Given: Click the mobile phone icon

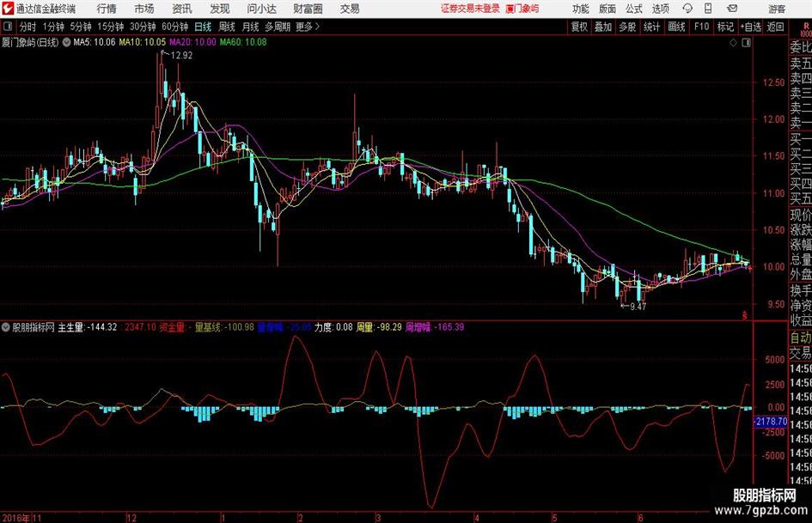Looking at the screenshot, I should [708, 9].
